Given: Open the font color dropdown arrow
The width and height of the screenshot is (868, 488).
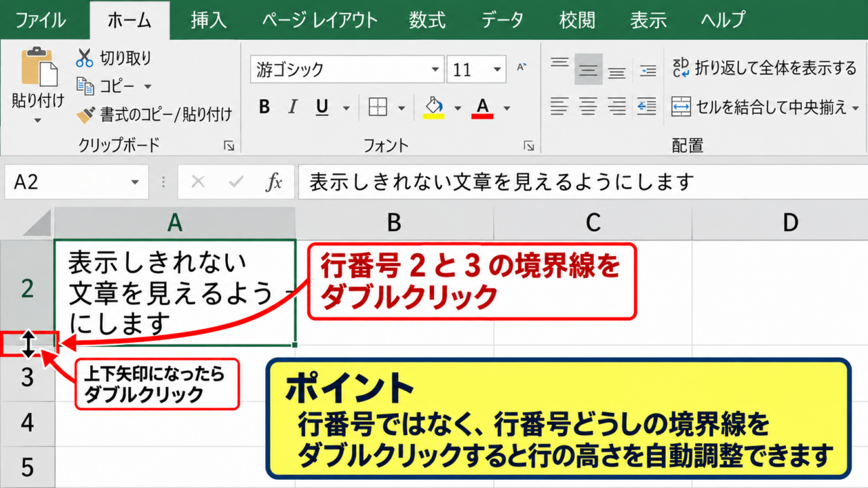Looking at the screenshot, I should [507, 108].
